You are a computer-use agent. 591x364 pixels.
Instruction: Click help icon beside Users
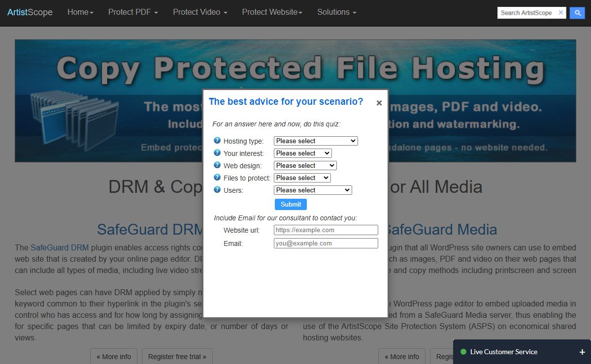coord(217,190)
